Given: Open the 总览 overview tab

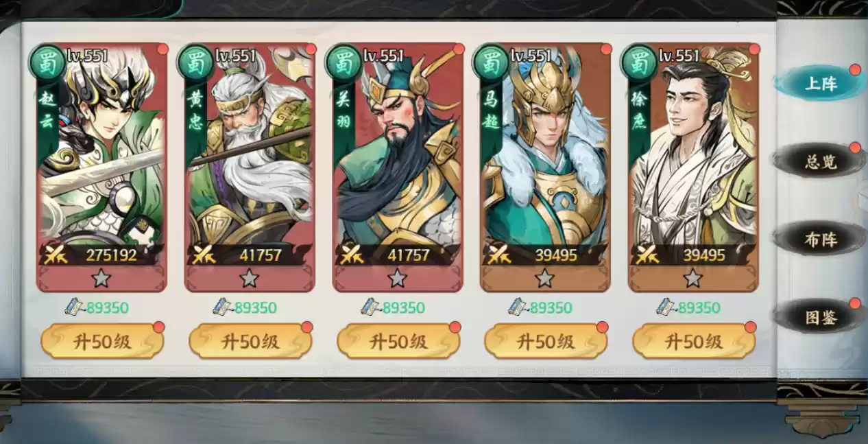Looking at the screenshot, I should pyautogui.click(x=819, y=161).
